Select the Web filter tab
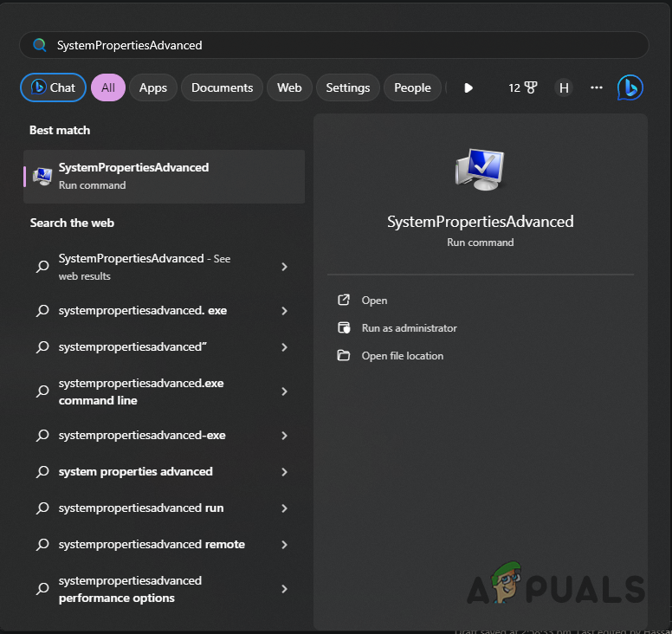672x634 pixels. (289, 87)
